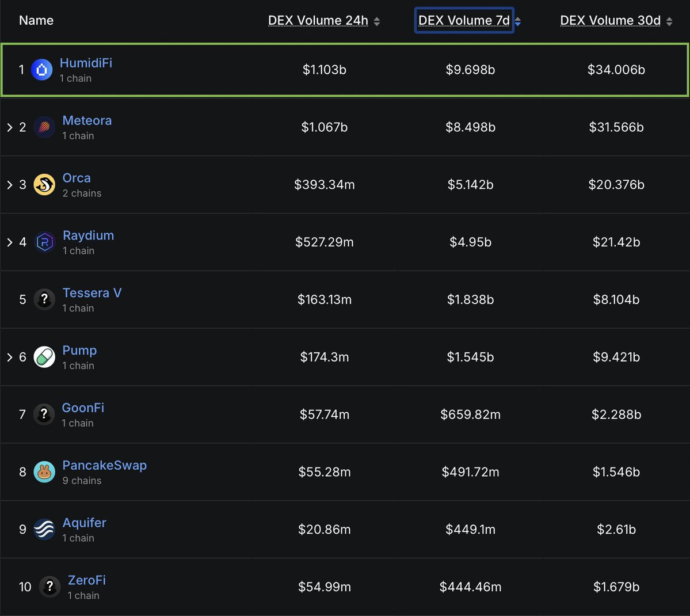Open the ZeroFi protocol link

tap(87, 580)
